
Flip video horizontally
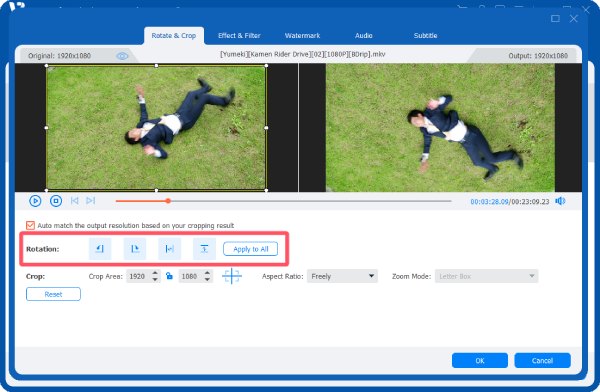coord(170,249)
